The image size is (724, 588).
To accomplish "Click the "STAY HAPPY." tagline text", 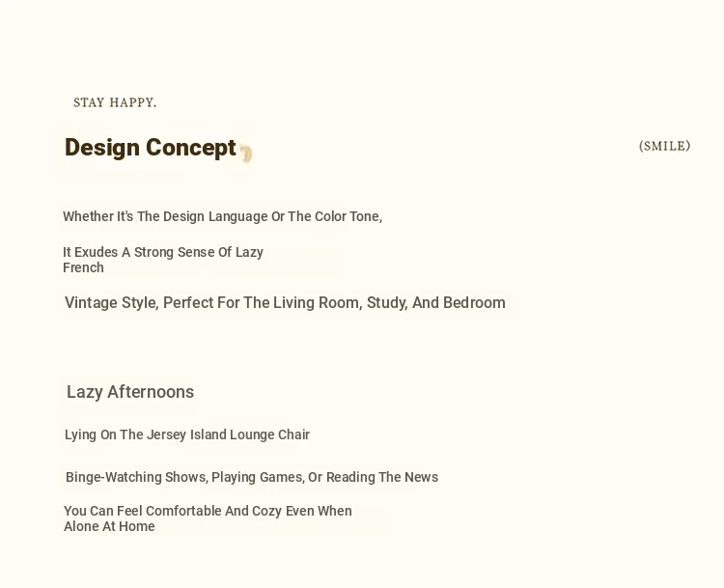I will (x=115, y=102).
